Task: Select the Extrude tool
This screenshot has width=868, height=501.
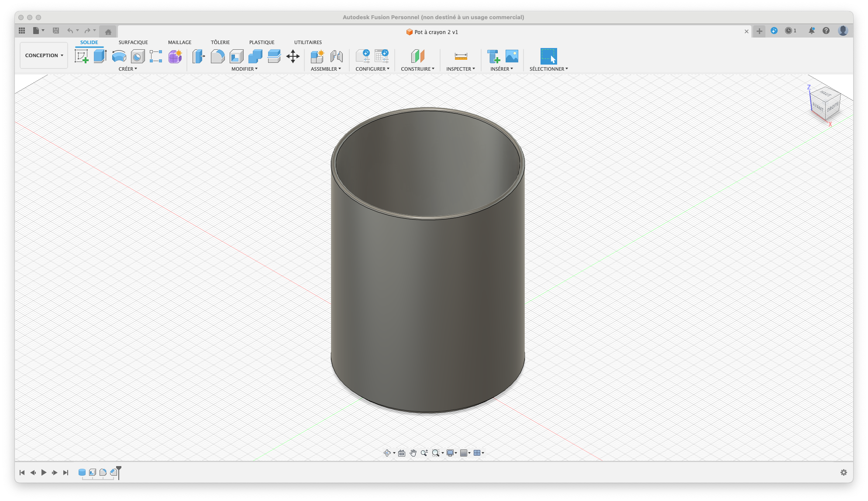Action: [100, 56]
